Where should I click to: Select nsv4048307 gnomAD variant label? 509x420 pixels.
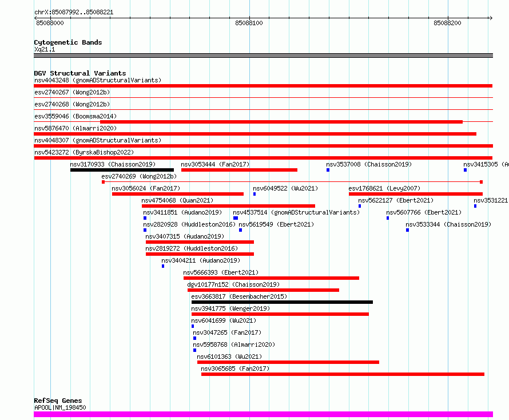tap(98, 140)
